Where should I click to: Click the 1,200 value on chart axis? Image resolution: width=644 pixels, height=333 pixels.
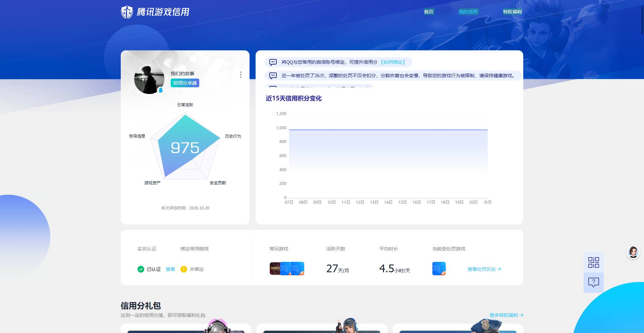pyautogui.click(x=281, y=114)
